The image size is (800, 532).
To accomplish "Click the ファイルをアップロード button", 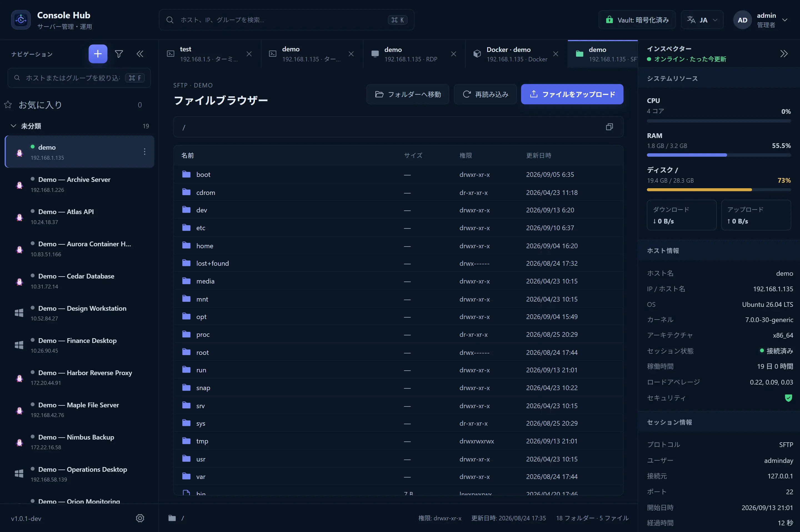I will click(x=572, y=94).
